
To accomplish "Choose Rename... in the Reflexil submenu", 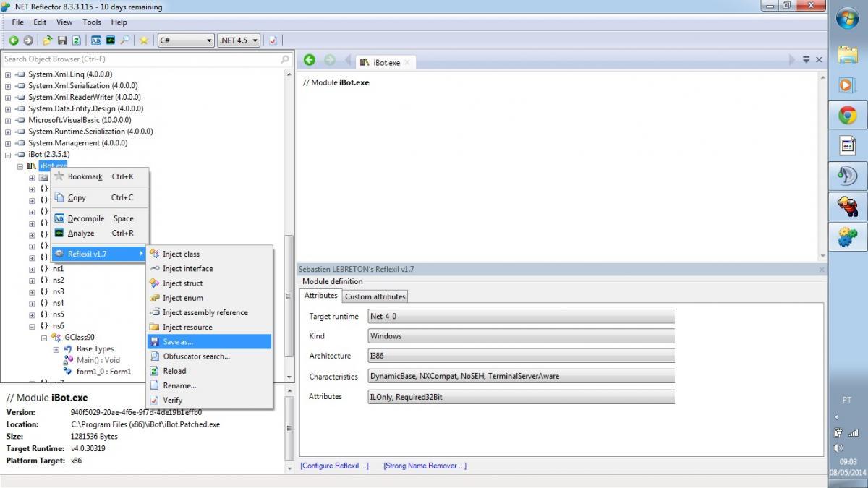I will point(210,385).
